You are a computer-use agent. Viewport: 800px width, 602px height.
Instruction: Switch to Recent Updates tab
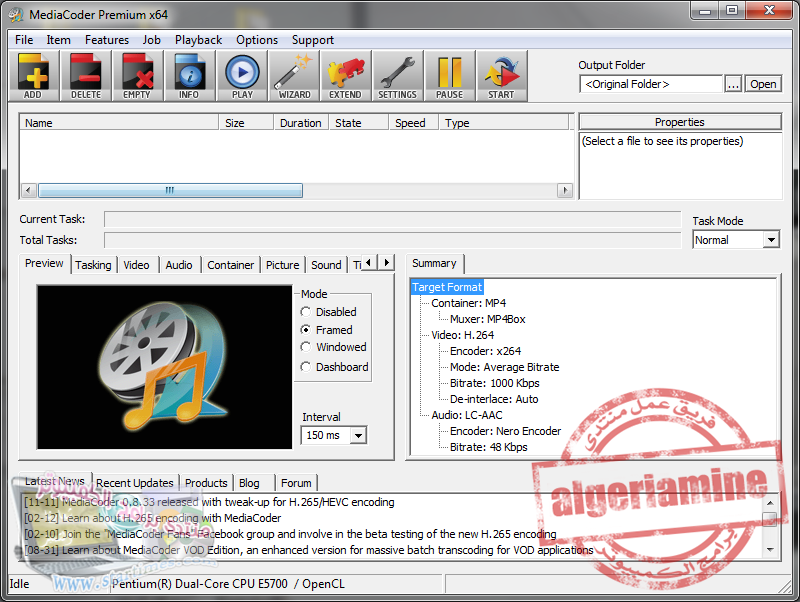click(135, 483)
